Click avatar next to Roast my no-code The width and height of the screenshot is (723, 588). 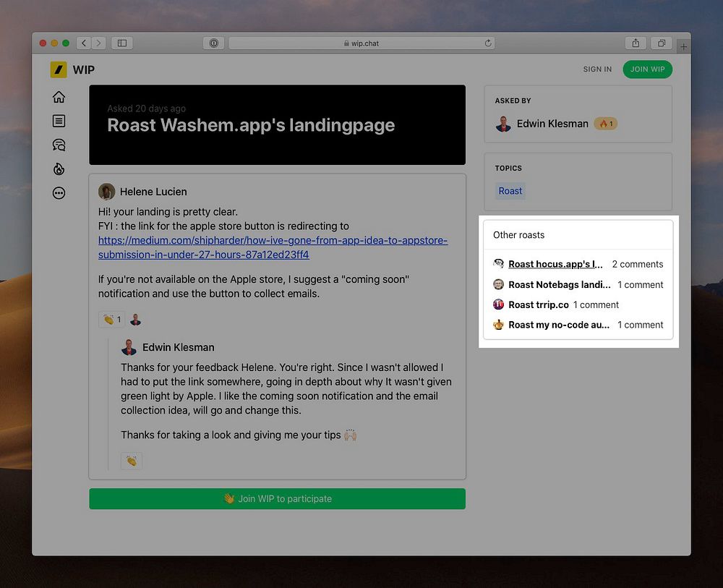pyautogui.click(x=498, y=325)
